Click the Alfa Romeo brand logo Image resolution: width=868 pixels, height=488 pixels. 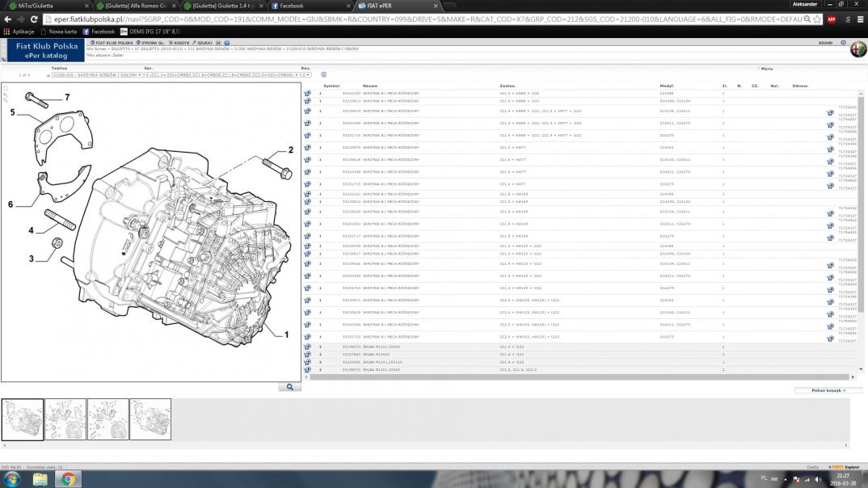858,49
